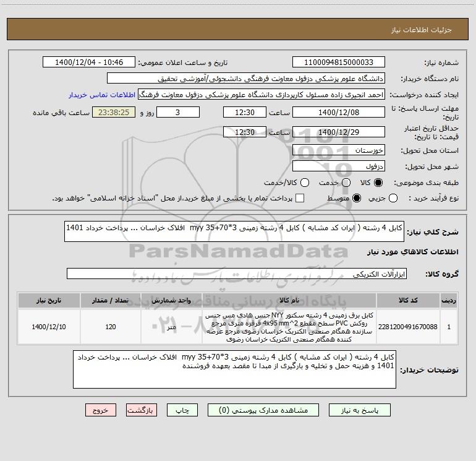Toggle the اسناد خزانه اسلامی payment checkbox
476x461 pixels.
coord(300,198)
